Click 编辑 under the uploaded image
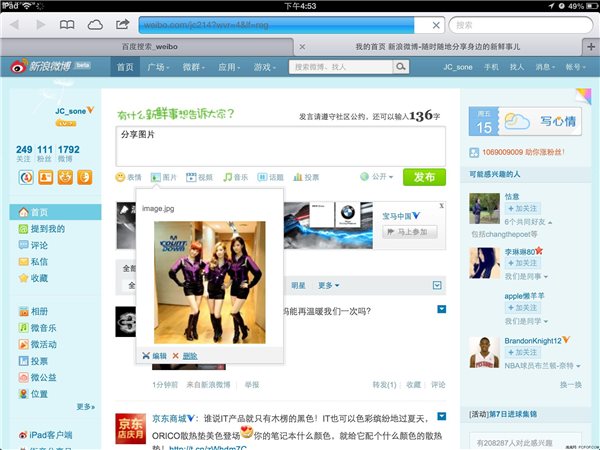The width and height of the screenshot is (600, 450). coord(155,356)
